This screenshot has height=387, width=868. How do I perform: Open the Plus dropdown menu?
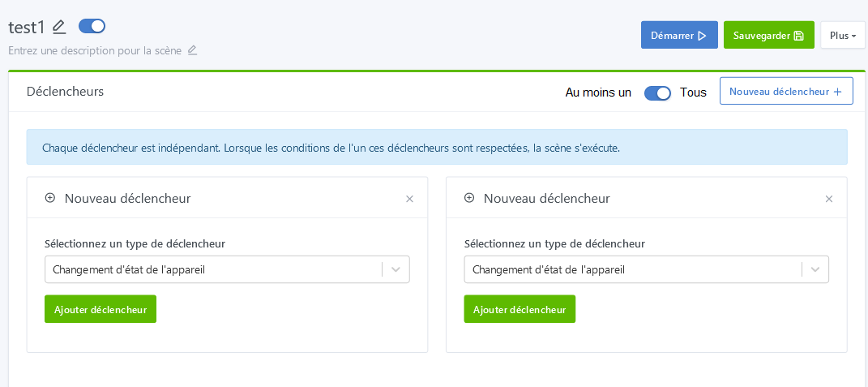[x=843, y=35]
